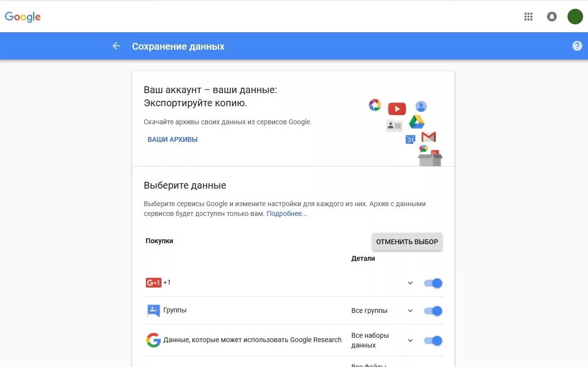Open the ВАШИ АРХИВЫ link

point(173,139)
